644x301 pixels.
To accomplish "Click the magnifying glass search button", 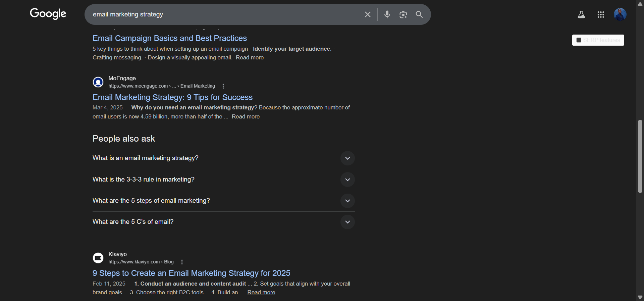I will pyautogui.click(x=419, y=14).
